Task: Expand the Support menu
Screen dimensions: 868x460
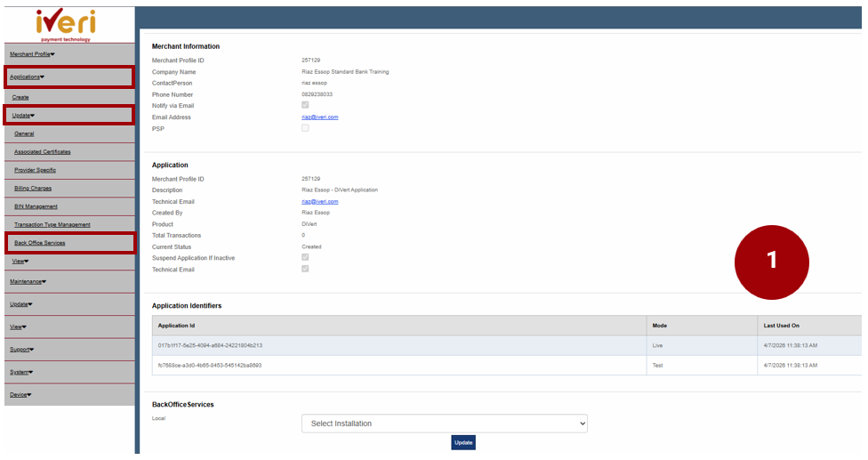Action: click(x=21, y=350)
